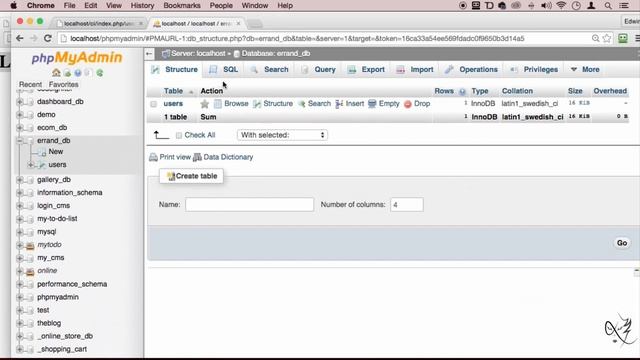Select the login_cms database
Image resolution: width=640 pixels, height=360 pixels.
pos(53,206)
